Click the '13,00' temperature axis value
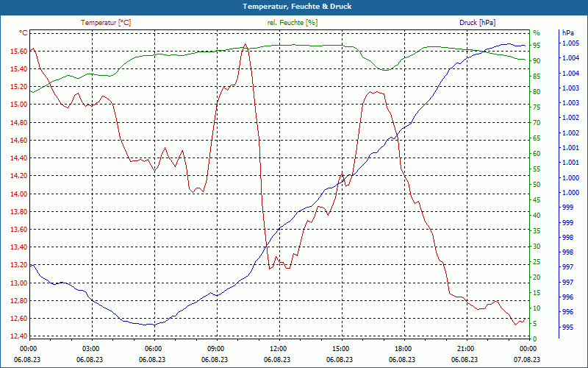588x368 pixels. [18, 283]
